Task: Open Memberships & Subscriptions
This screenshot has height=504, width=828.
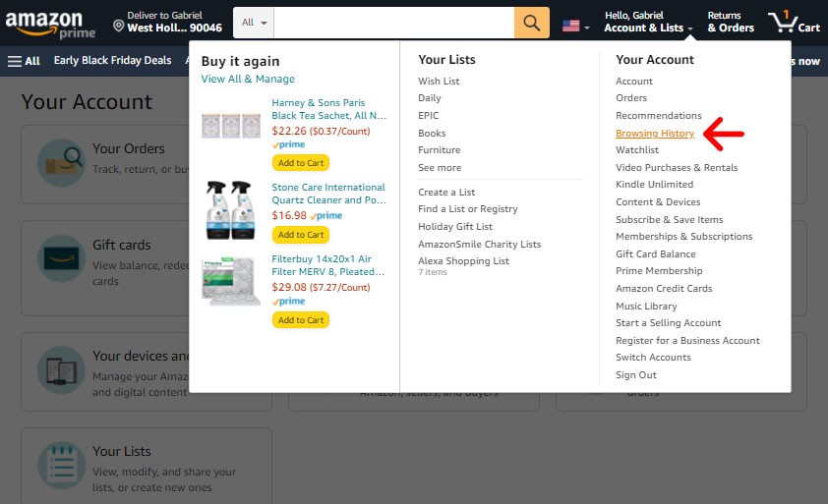Action: pos(683,237)
